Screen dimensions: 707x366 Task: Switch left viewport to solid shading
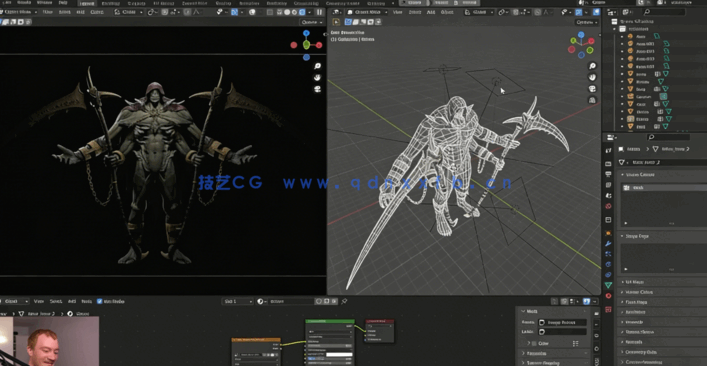(x=287, y=12)
